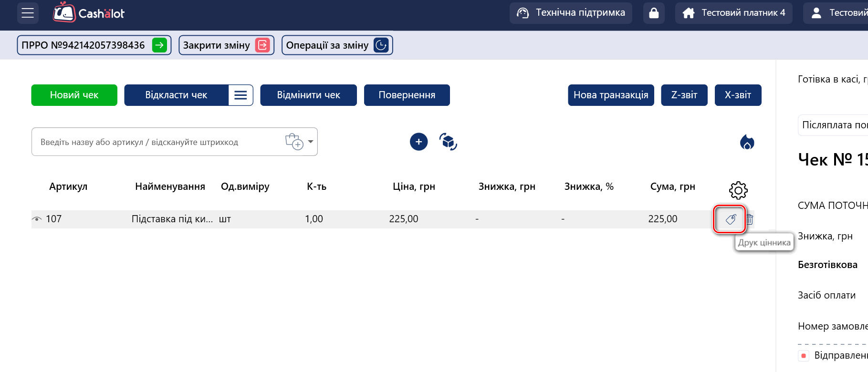Open Нова транзакція
This screenshot has height=372, width=868.
click(x=611, y=95)
